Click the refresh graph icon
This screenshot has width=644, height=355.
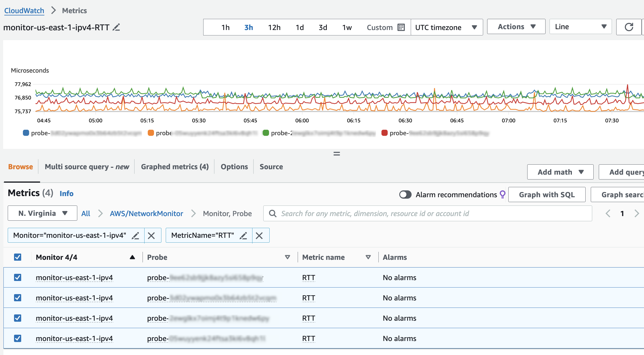point(629,27)
